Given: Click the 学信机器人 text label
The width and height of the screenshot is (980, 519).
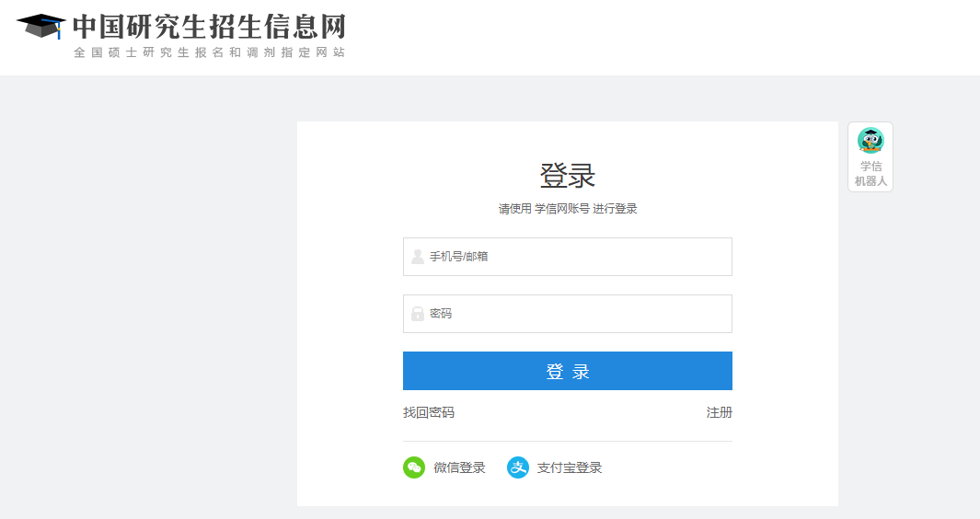Looking at the screenshot, I should tap(870, 174).
